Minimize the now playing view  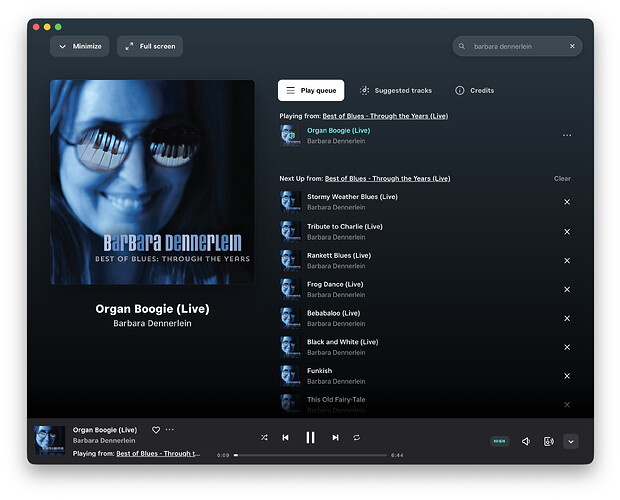coord(80,46)
